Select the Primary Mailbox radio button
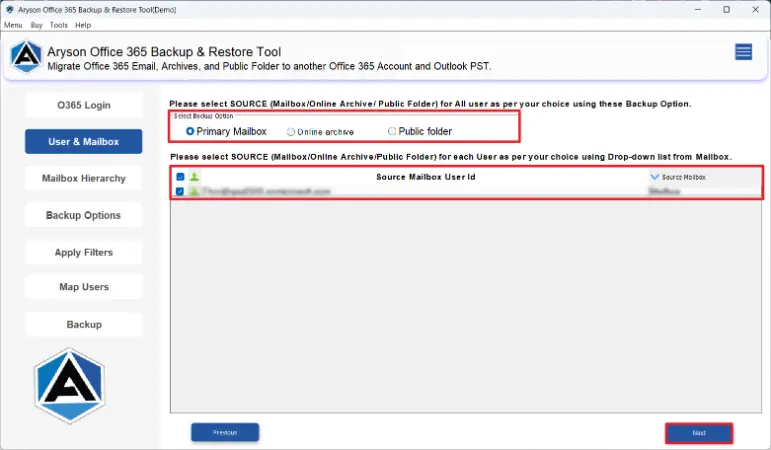 (191, 131)
